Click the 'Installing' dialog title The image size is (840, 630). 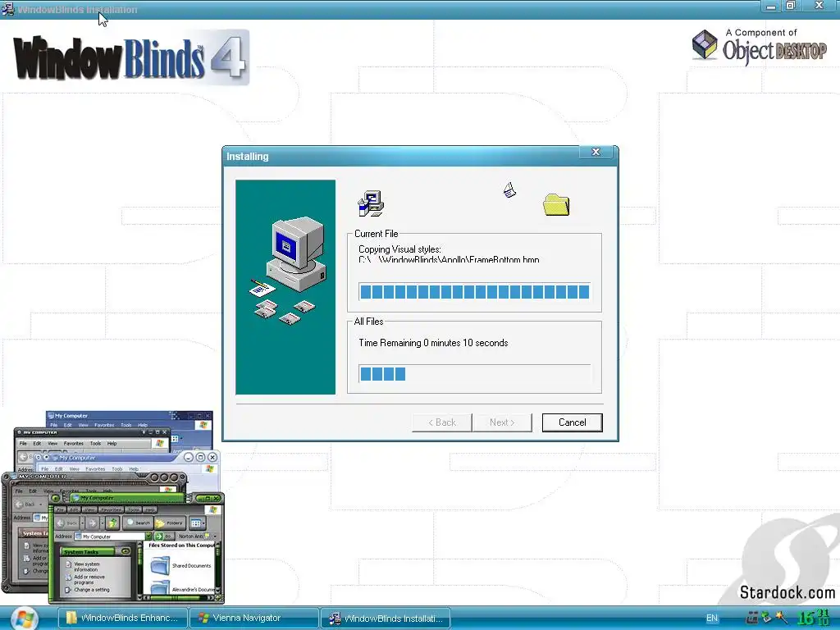click(248, 157)
